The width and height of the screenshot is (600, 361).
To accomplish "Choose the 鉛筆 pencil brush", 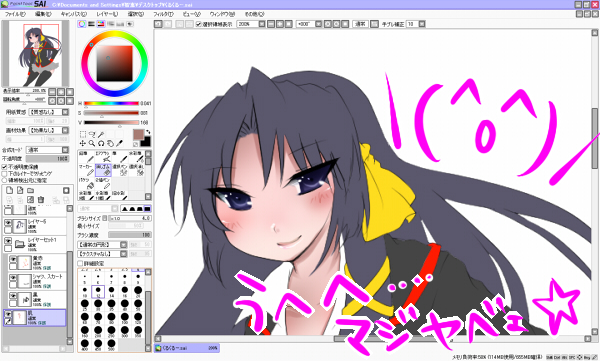I will pos(86,157).
